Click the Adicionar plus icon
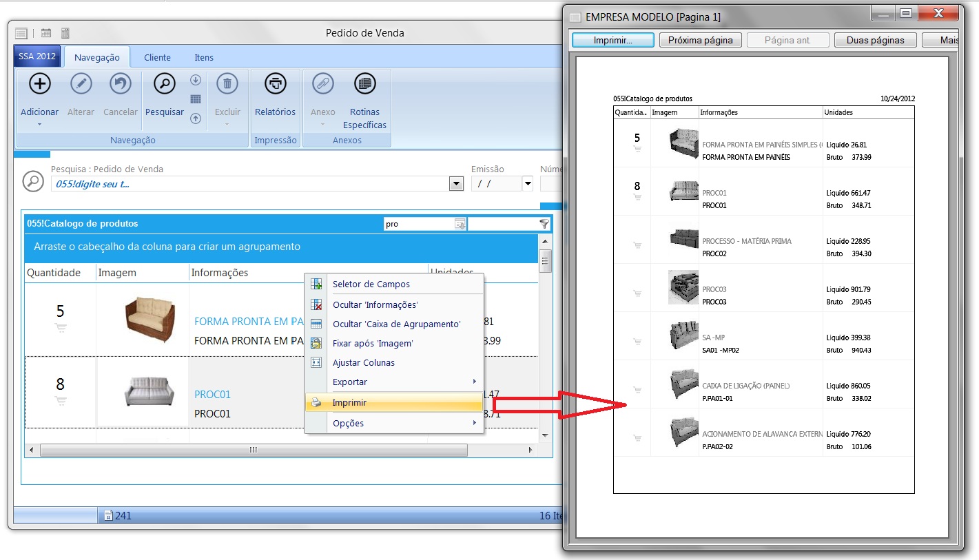 pos(39,84)
